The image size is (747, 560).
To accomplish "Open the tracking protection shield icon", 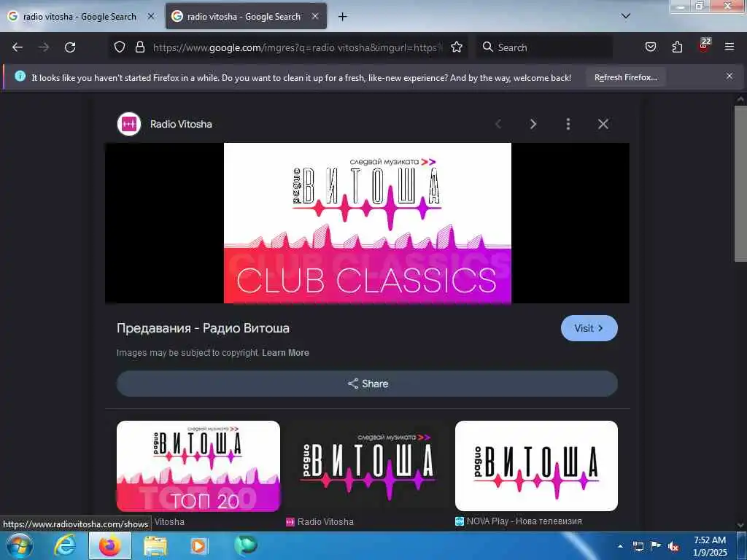I will (120, 47).
